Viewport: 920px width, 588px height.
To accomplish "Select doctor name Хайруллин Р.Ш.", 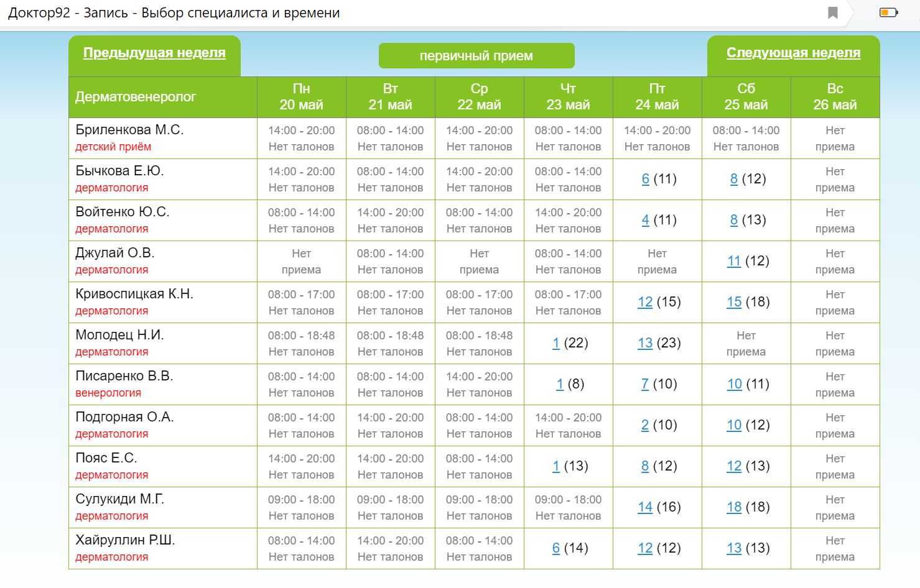I will tap(125, 540).
